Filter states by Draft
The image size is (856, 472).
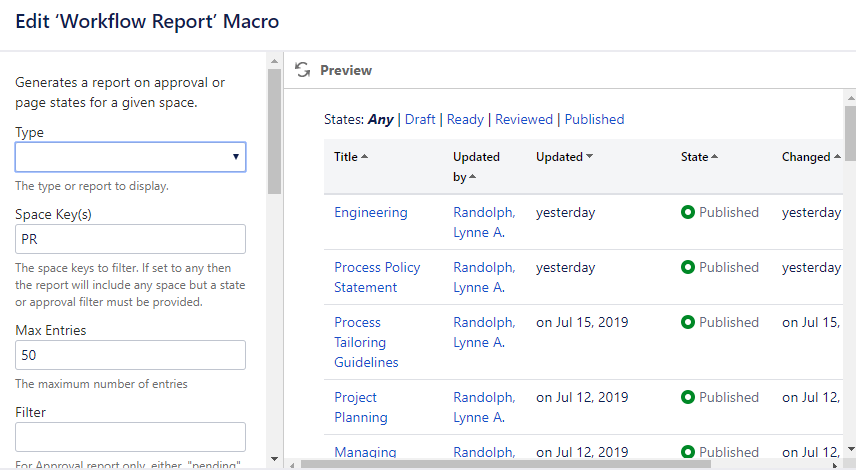[420, 119]
